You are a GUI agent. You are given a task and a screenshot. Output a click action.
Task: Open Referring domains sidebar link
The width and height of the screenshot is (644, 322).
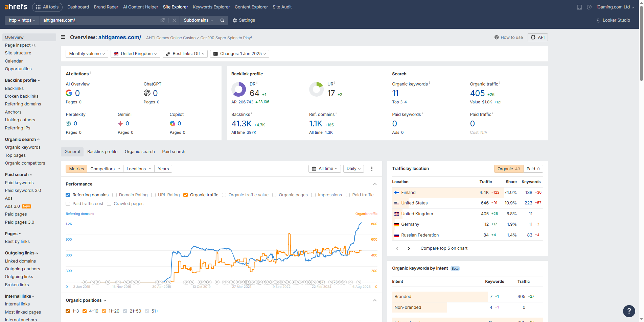(x=23, y=104)
